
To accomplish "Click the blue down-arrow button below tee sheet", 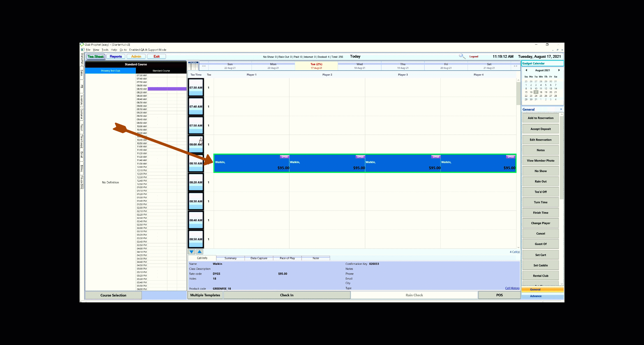I will pos(192,252).
